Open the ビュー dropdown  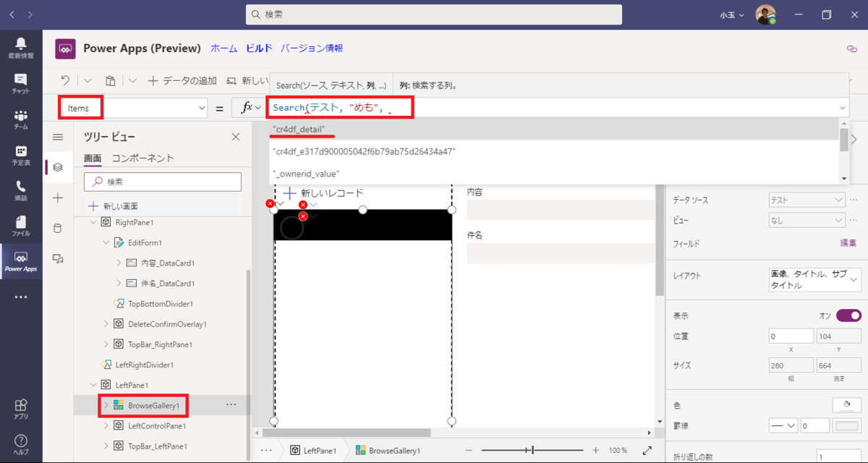pyautogui.click(x=806, y=220)
